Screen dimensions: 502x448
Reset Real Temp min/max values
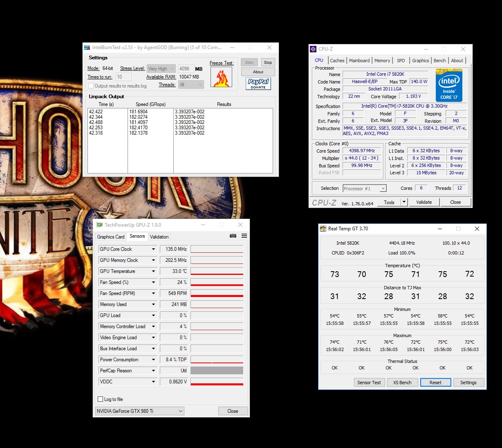436,383
